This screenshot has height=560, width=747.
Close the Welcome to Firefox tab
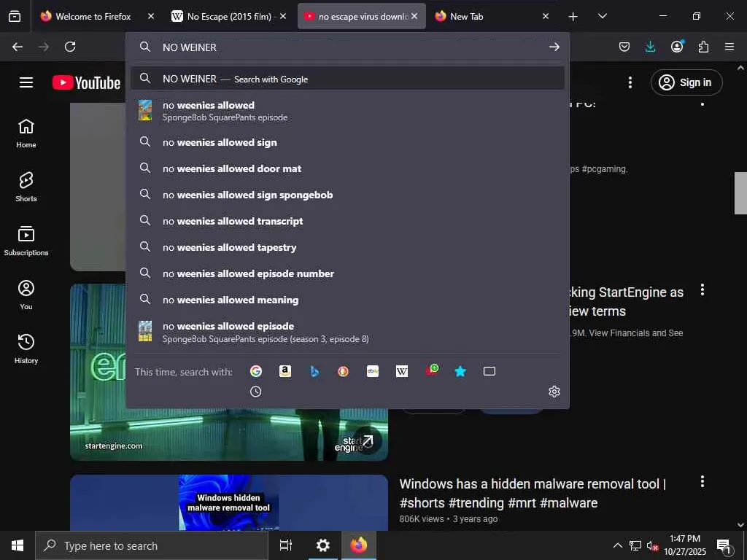150,16
